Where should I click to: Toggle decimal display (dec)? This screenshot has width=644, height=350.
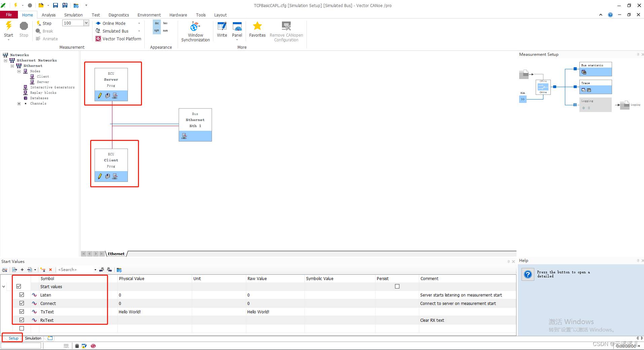click(x=157, y=23)
